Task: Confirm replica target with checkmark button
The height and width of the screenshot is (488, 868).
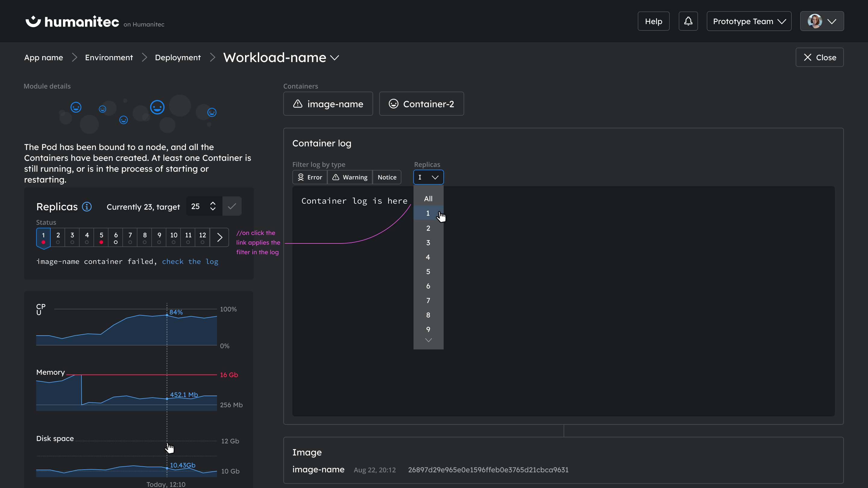Action: click(232, 206)
